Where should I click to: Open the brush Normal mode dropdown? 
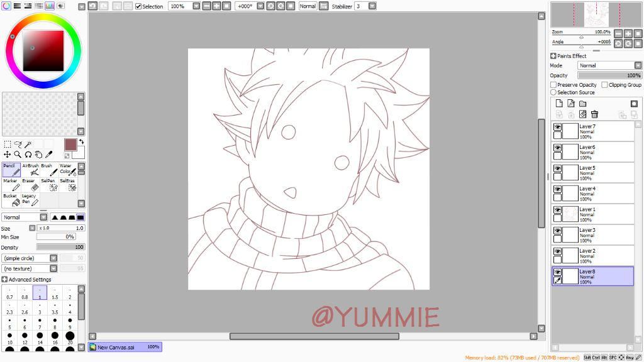tap(43, 217)
